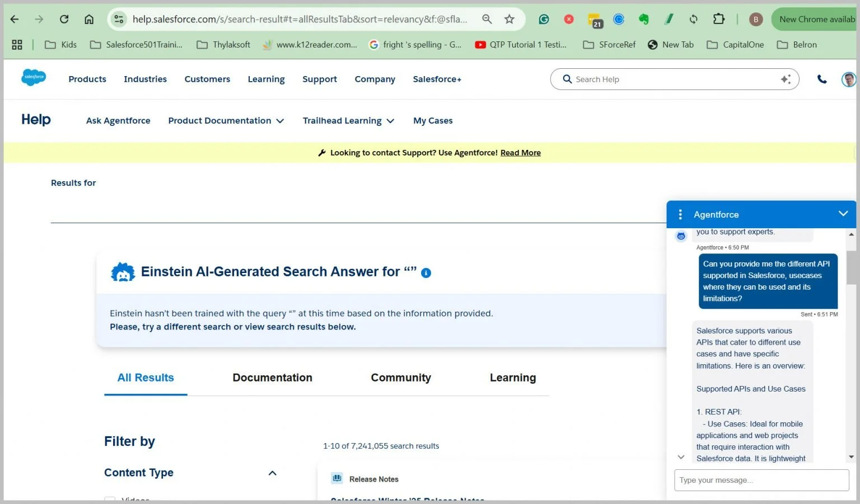This screenshot has width=860, height=504.
Task: Open Chrome profile avatar B
Action: [x=756, y=19]
